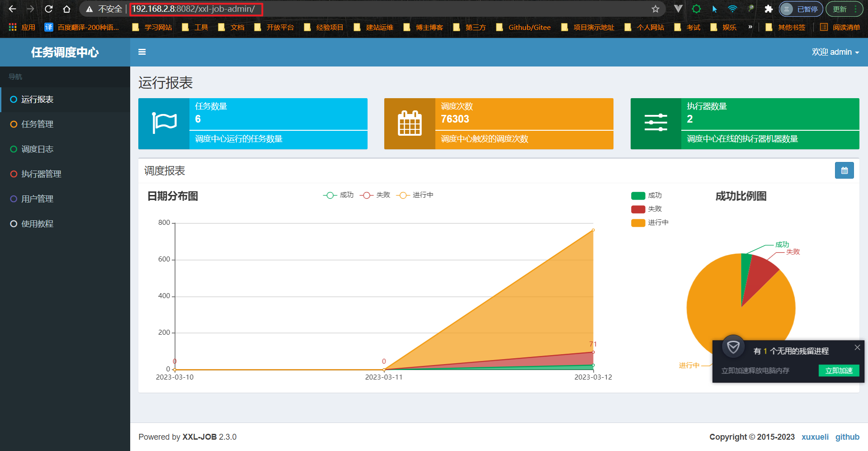Screen dimensions: 868x451
Task: Click the hamburger sidebar toggle icon
Action: (142, 52)
